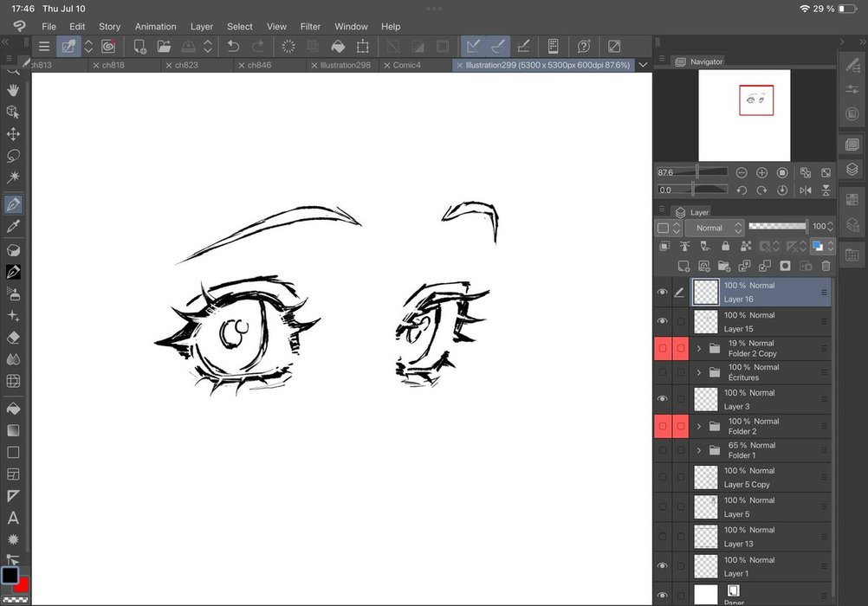The height and width of the screenshot is (606, 868).
Task: Select the Lasso selection tool
Action: tap(13, 156)
